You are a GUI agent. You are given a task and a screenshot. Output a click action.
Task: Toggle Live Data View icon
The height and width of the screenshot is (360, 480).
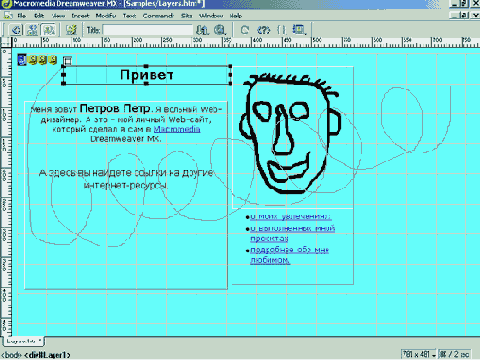(71, 30)
